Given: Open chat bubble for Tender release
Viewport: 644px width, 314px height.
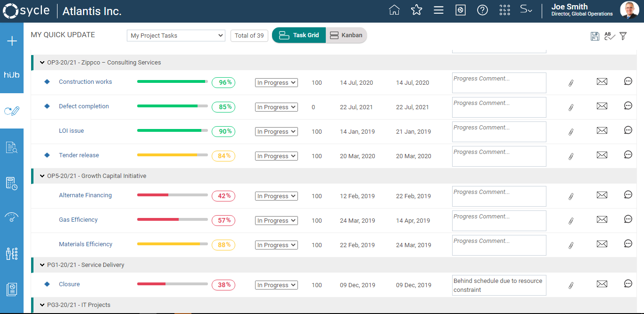Looking at the screenshot, I should (628, 154).
